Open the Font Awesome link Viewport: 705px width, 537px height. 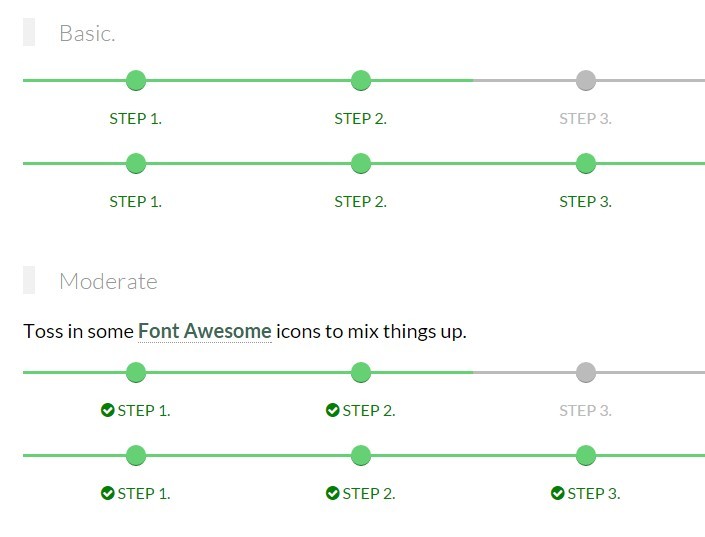[205, 331]
